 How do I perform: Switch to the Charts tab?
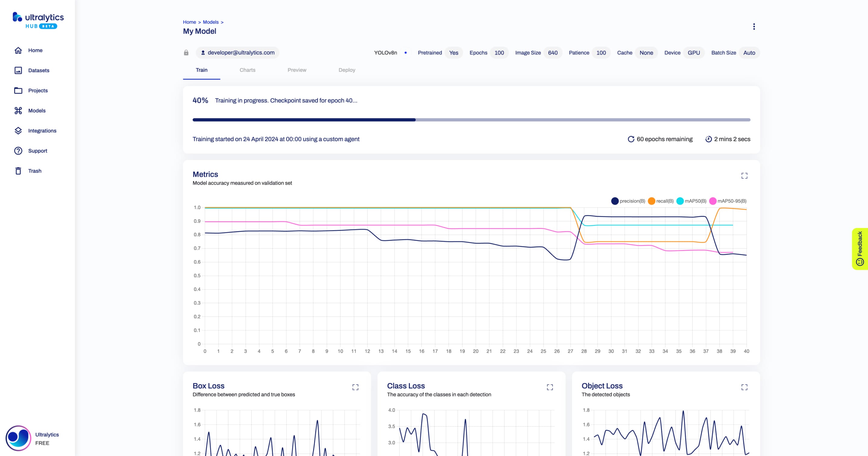pos(247,70)
